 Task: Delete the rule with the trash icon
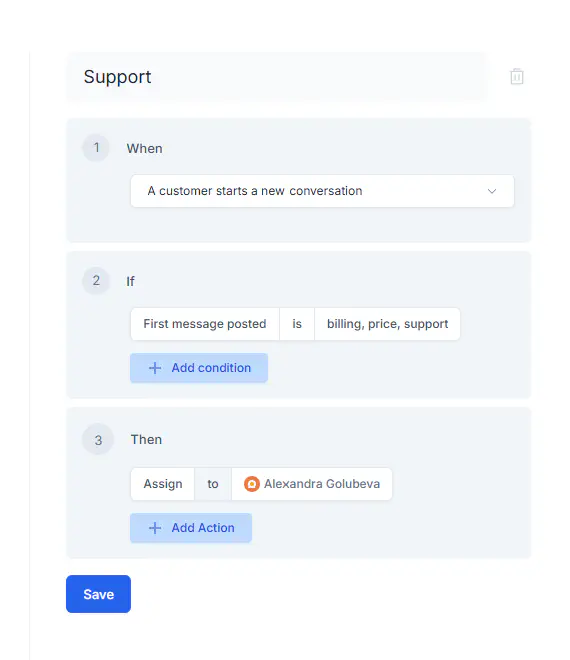[x=517, y=77]
